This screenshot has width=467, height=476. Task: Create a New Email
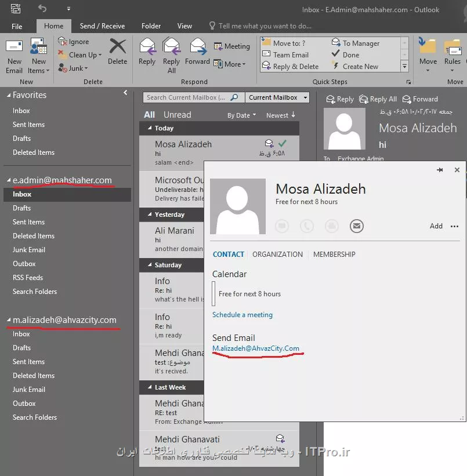[14, 57]
